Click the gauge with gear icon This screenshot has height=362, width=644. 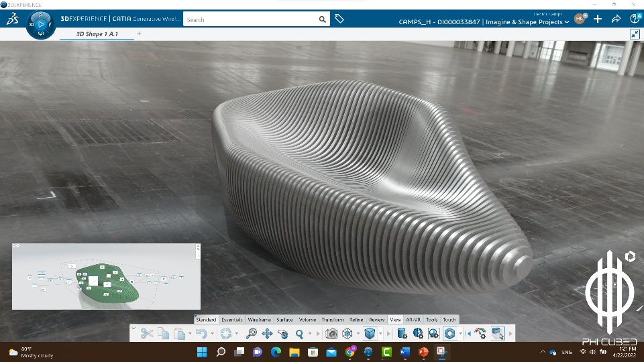click(x=480, y=333)
